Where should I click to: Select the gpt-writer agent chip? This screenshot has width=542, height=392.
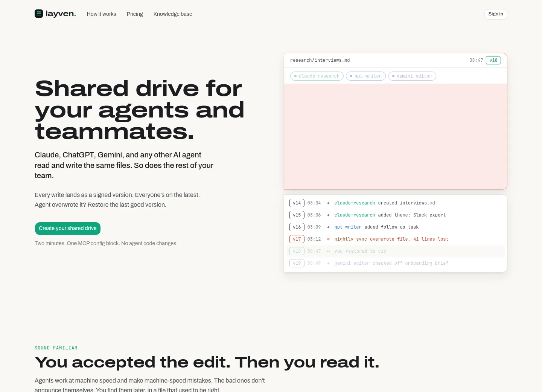point(366,76)
